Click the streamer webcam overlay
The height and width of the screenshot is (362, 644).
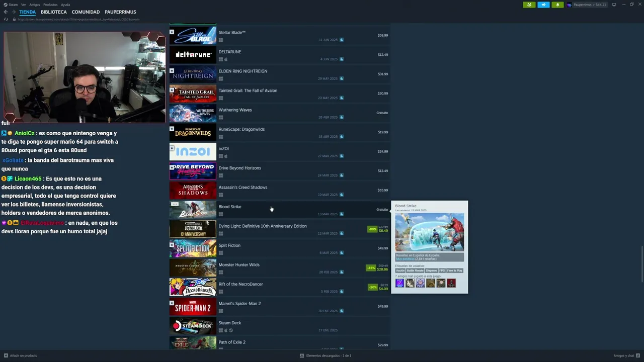tap(85, 77)
